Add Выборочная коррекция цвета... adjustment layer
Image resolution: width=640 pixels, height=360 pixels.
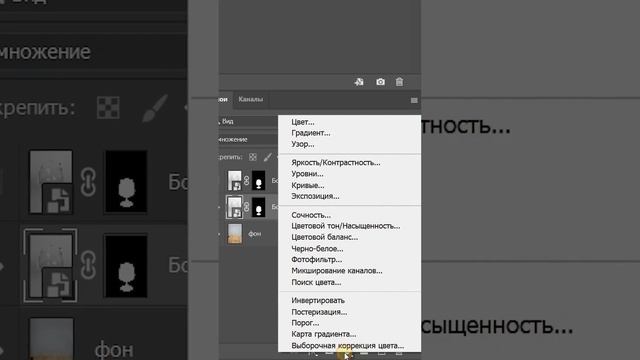coord(347,346)
